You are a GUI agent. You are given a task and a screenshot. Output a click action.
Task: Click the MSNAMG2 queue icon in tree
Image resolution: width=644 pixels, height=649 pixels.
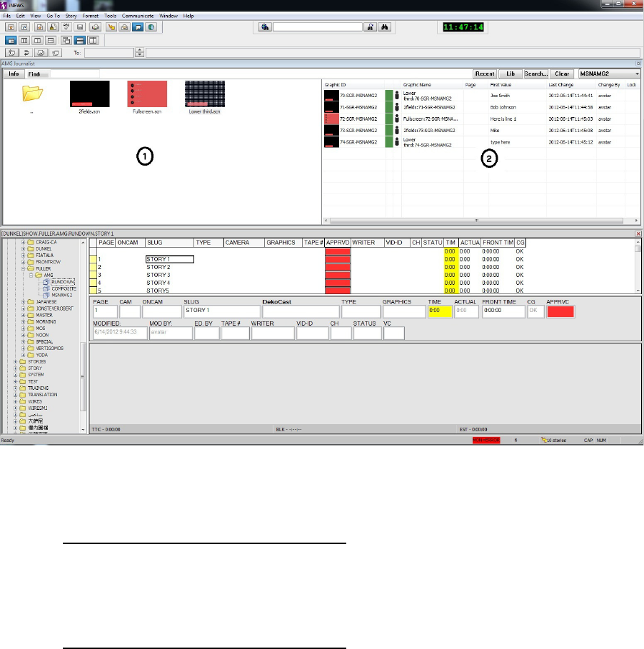46,295
